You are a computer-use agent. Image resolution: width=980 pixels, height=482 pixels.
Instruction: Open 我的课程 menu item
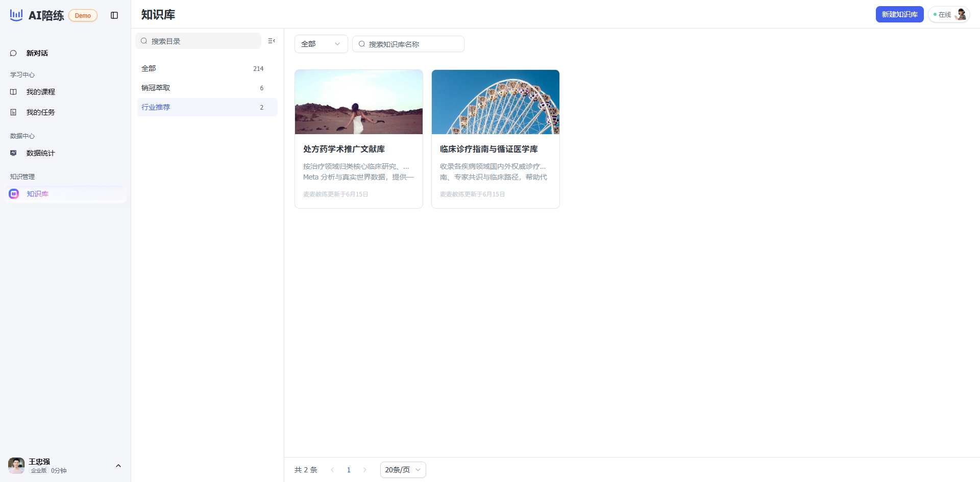click(65, 92)
